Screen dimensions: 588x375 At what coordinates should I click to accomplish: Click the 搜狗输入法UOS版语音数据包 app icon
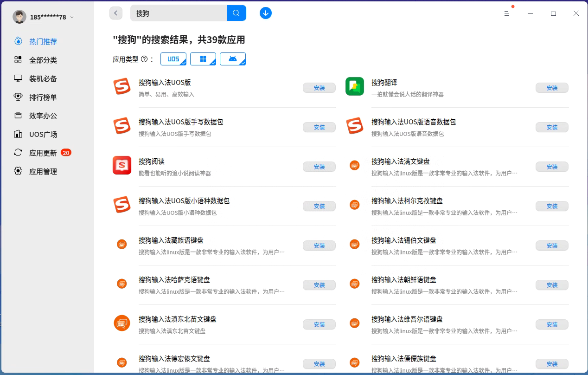coord(355,126)
